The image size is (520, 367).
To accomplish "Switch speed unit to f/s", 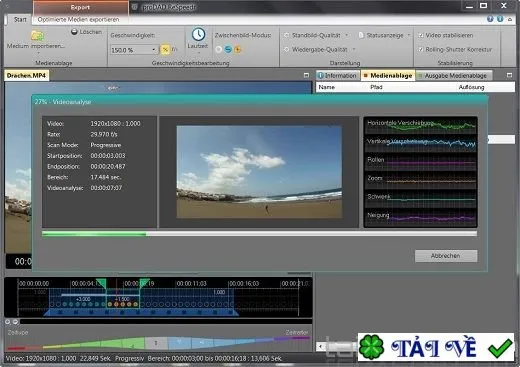I will coord(174,50).
